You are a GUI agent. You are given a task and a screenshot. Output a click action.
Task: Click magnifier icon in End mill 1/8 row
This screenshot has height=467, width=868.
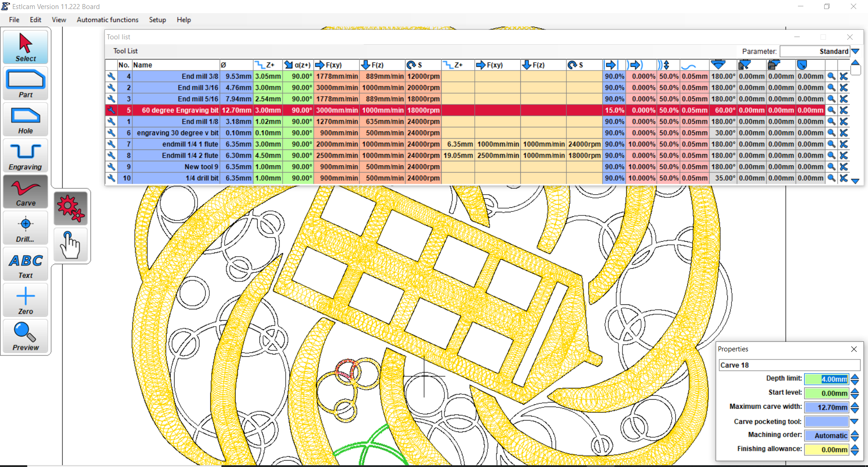pyautogui.click(x=831, y=121)
